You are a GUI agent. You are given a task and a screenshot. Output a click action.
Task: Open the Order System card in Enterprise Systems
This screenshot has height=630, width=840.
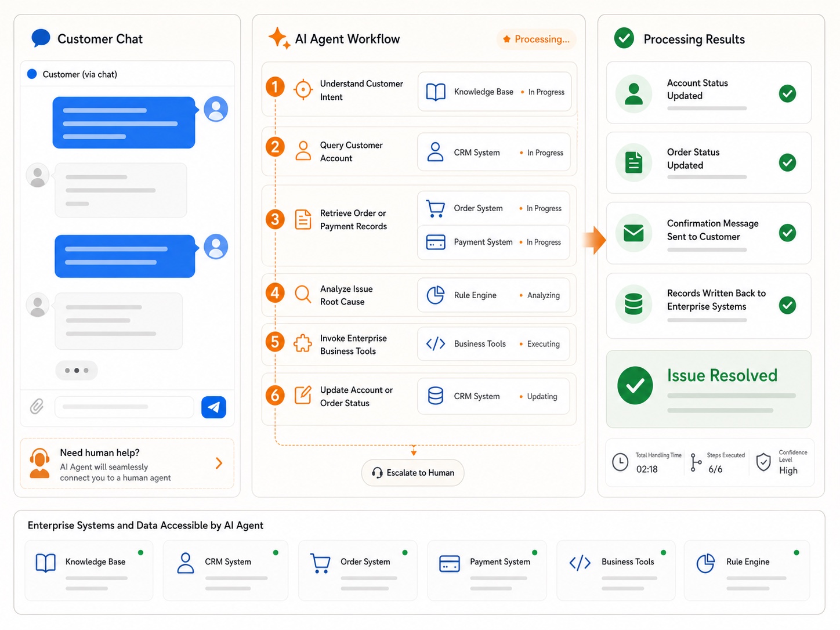tap(358, 570)
